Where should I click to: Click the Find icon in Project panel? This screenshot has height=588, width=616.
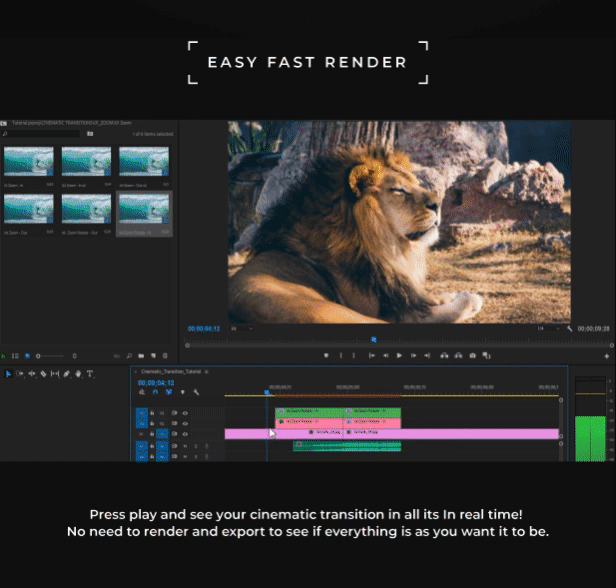(129, 356)
